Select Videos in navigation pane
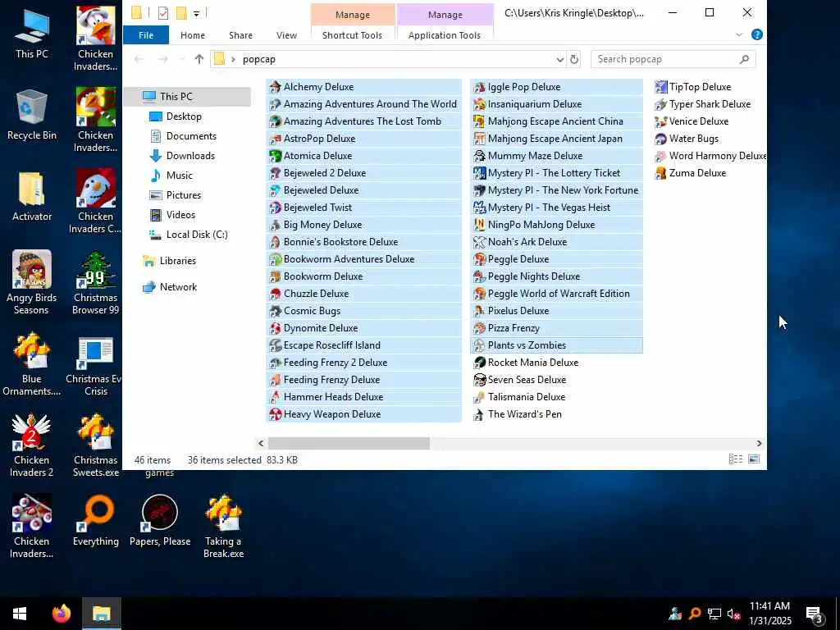The width and height of the screenshot is (840, 630). coord(180,215)
